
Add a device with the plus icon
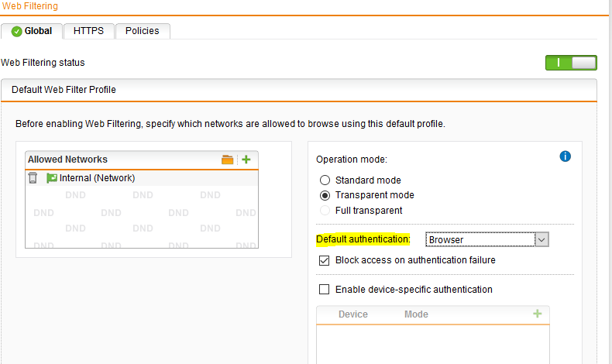538,314
